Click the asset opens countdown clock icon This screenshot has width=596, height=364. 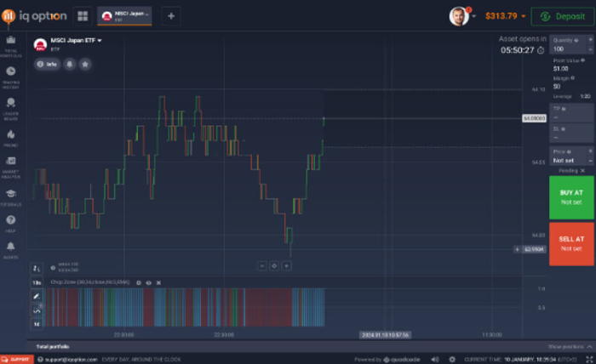click(x=541, y=50)
